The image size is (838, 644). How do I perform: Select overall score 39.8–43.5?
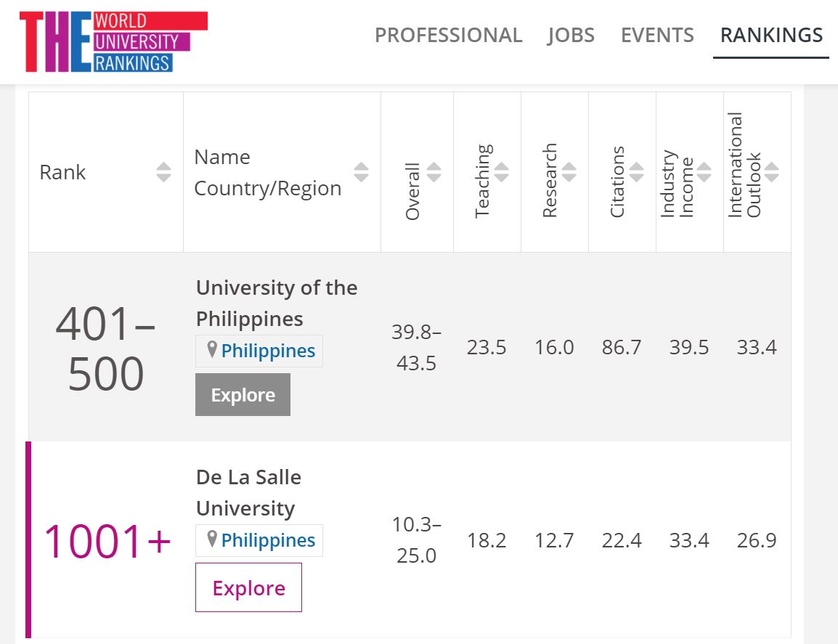coord(416,347)
